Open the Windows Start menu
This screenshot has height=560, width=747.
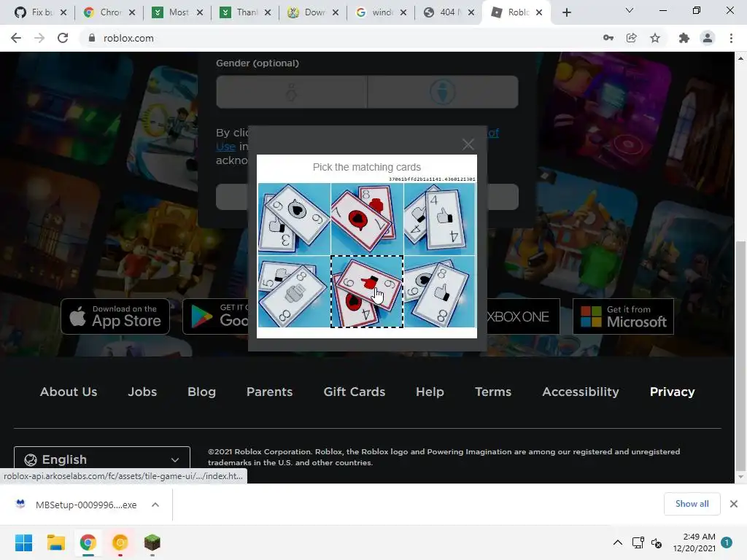23,542
